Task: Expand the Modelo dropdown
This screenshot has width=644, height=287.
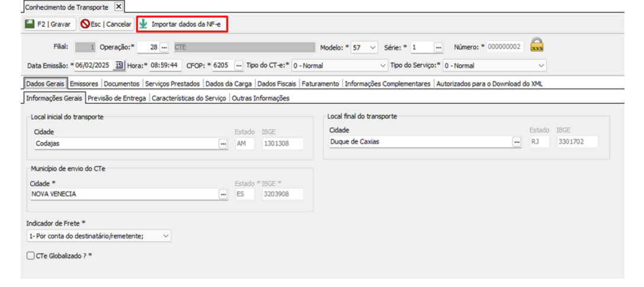Action: (x=372, y=47)
